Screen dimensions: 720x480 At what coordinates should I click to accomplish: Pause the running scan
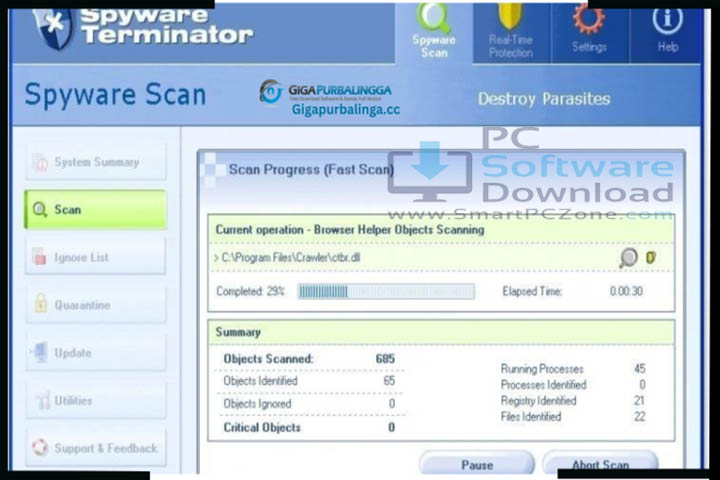tap(477, 464)
